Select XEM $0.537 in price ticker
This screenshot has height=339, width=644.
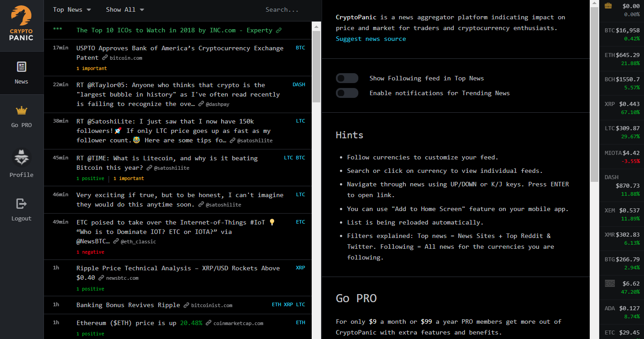(x=622, y=214)
